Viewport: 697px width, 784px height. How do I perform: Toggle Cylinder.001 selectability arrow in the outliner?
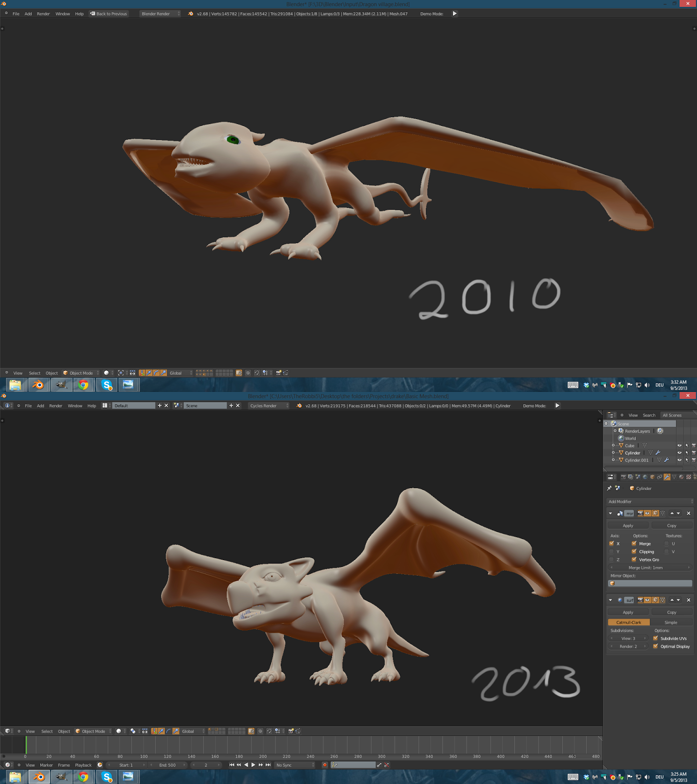point(687,460)
